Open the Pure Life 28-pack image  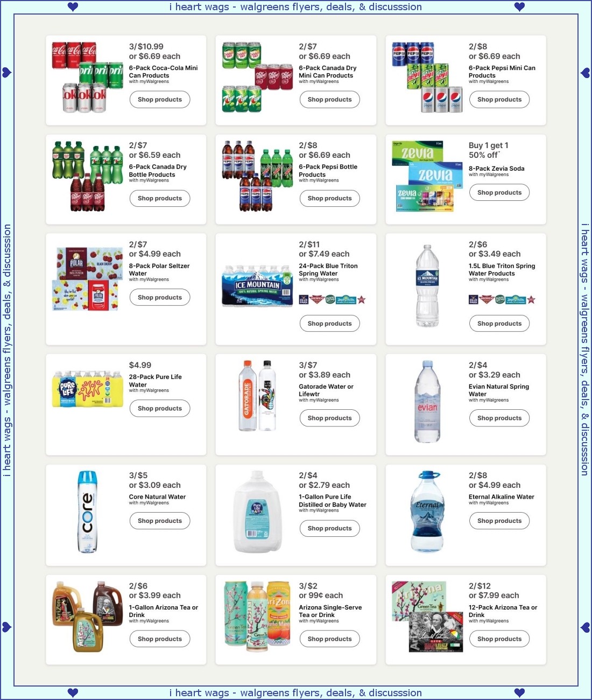(88, 388)
